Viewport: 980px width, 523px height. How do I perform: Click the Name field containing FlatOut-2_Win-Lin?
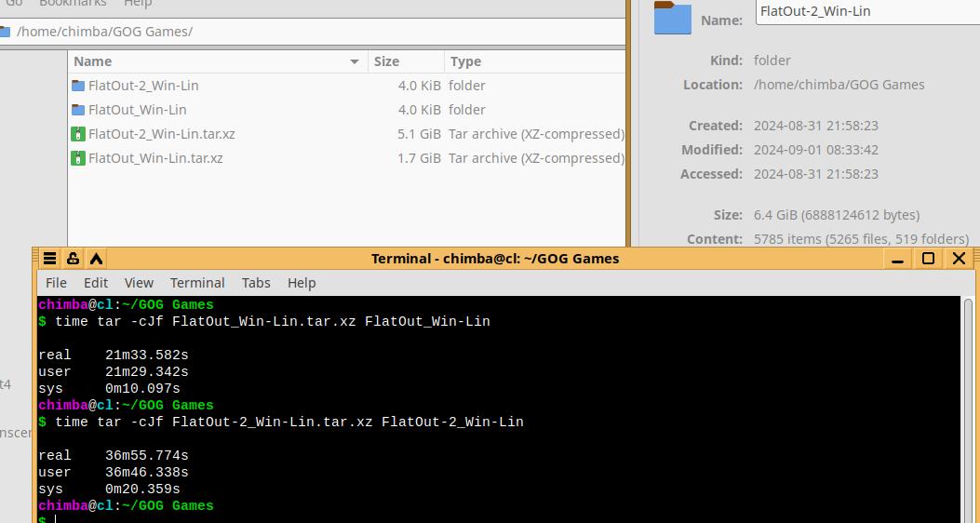(867, 11)
